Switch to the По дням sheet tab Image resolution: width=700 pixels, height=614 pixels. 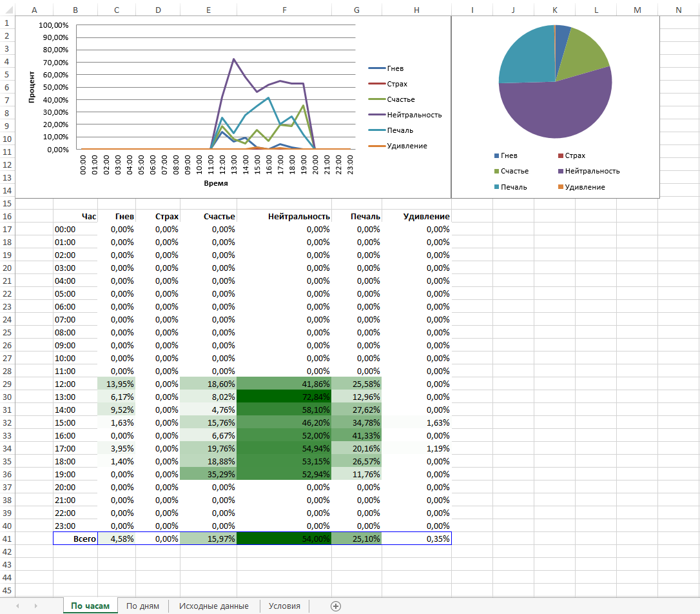tap(143, 606)
